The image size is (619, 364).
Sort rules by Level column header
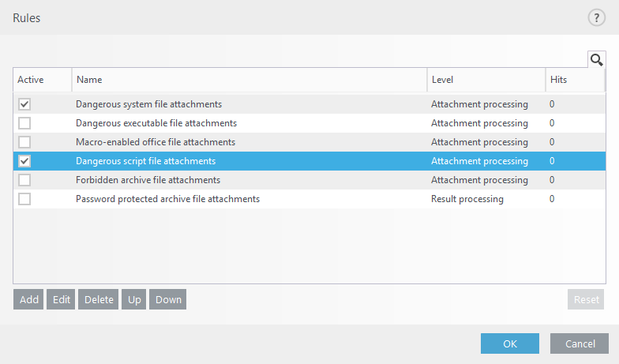[x=486, y=80]
